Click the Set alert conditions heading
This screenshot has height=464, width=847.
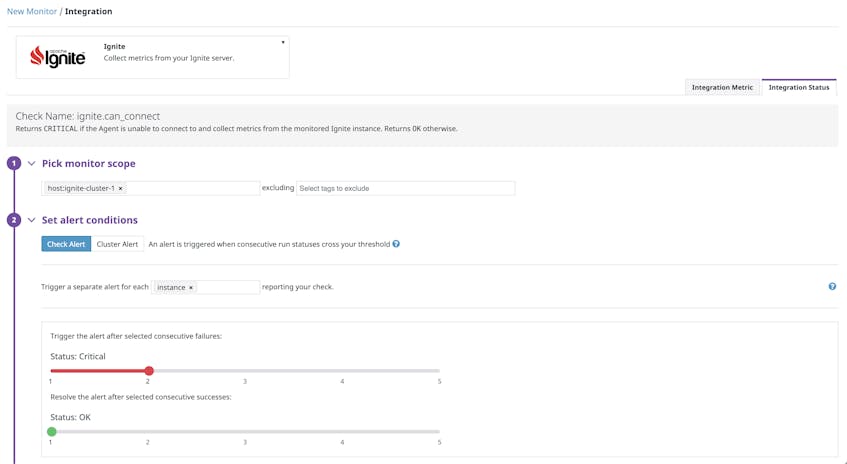pyautogui.click(x=90, y=220)
